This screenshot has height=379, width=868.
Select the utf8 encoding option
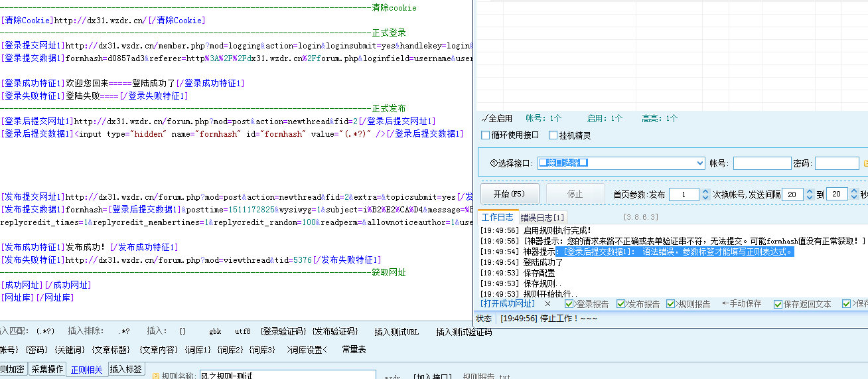pos(242,332)
